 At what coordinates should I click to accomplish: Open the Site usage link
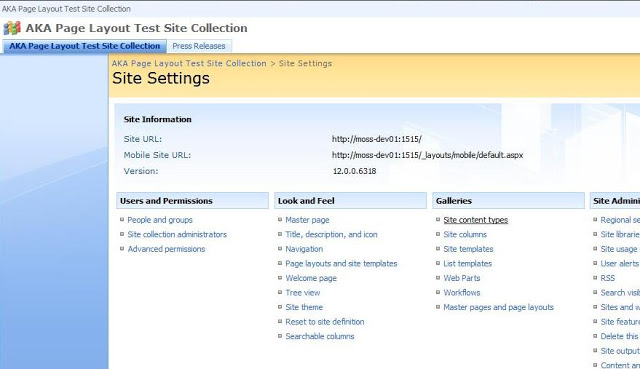click(x=619, y=249)
